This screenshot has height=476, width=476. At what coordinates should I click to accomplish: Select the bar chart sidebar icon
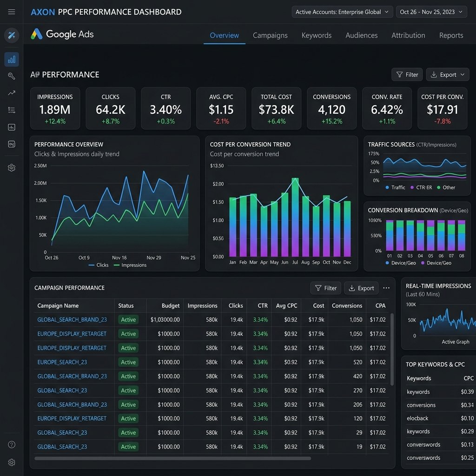(12, 59)
